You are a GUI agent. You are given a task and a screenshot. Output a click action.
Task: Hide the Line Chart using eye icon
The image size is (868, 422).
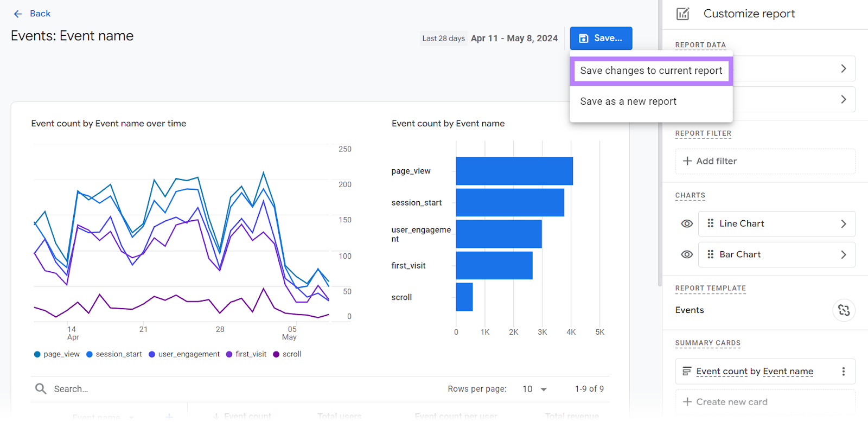[687, 223]
